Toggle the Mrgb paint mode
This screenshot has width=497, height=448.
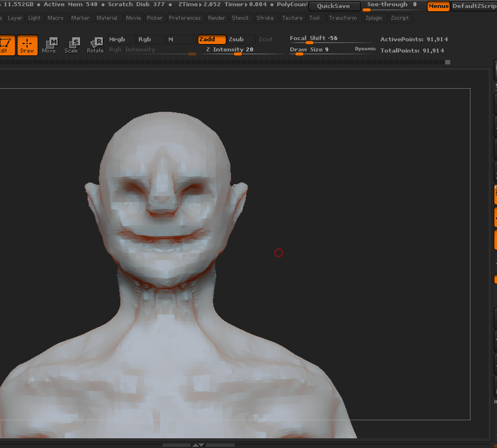click(x=121, y=39)
